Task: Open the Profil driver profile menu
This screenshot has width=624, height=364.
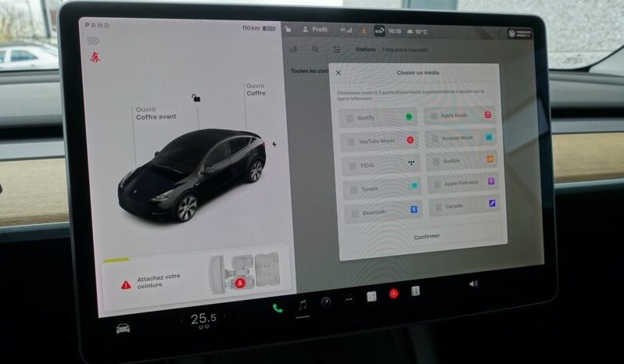Action: click(x=315, y=30)
